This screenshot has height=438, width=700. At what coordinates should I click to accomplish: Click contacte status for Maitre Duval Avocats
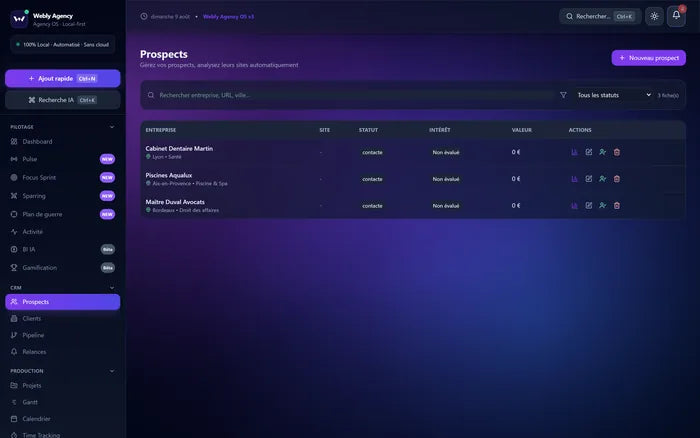coord(372,206)
